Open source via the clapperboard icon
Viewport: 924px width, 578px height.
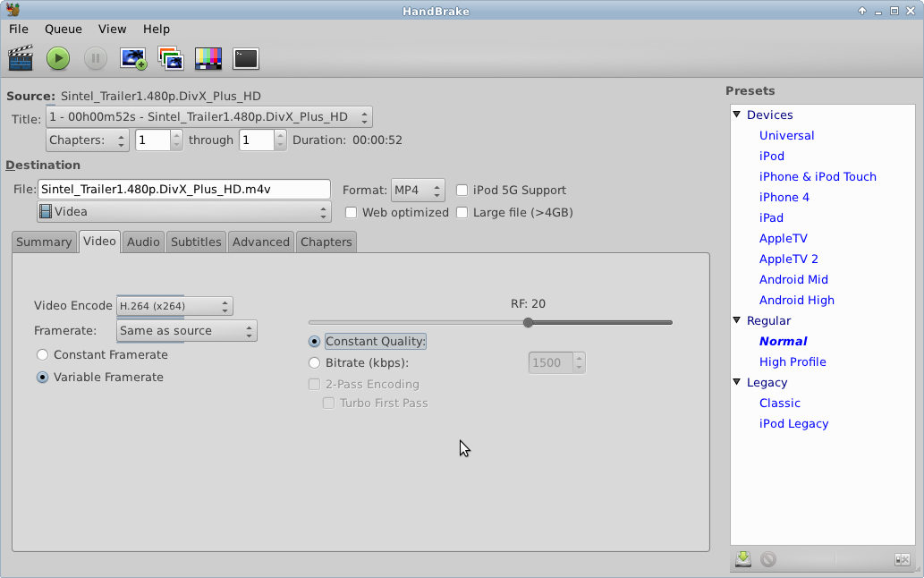[x=21, y=58]
